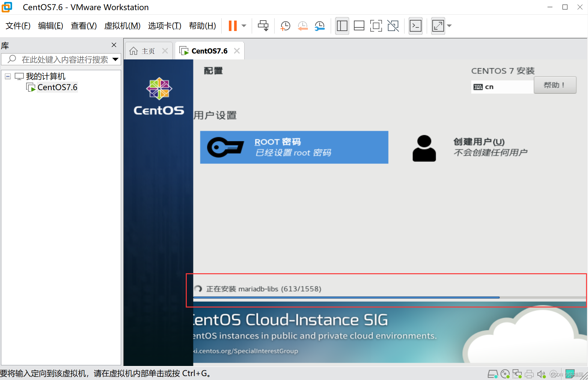Image resolution: width=588 pixels, height=380 pixels.
Task: Click the library search input field
Action: (x=61, y=59)
